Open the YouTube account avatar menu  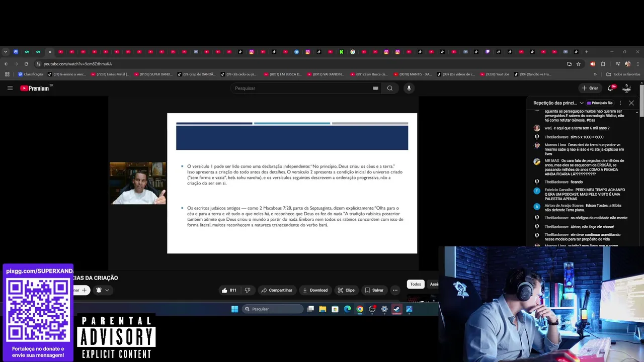(x=627, y=88)
